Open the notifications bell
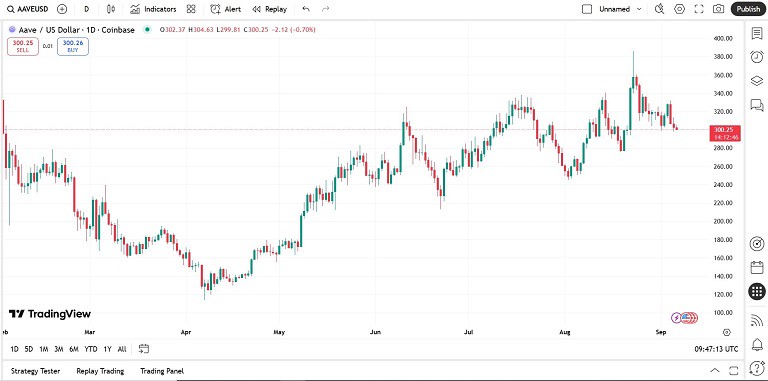Screen dimensions: 768x381 [x=757, y=344]
